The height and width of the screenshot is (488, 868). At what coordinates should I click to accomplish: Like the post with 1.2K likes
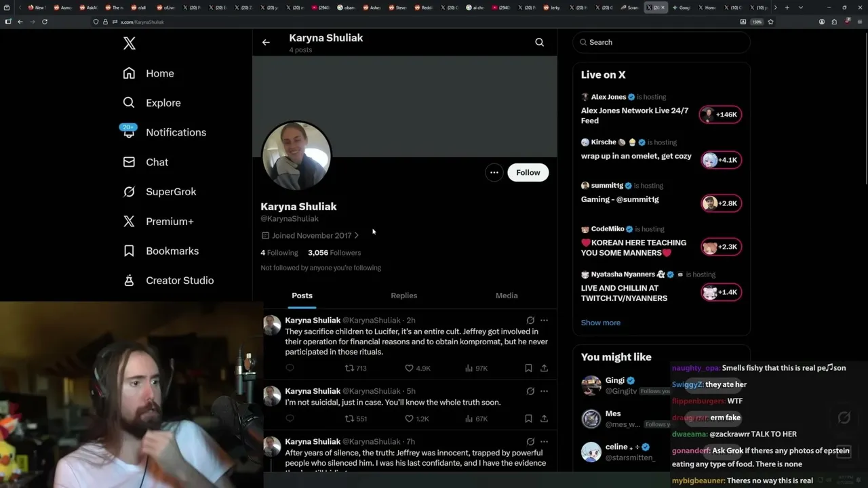[417, 418]
